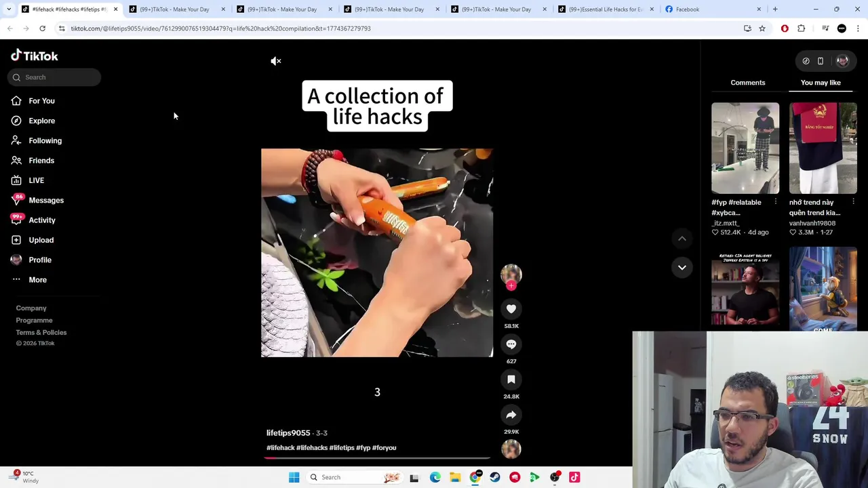Open the _itz.mxtt_ creator link

click(x=726, y=223)
